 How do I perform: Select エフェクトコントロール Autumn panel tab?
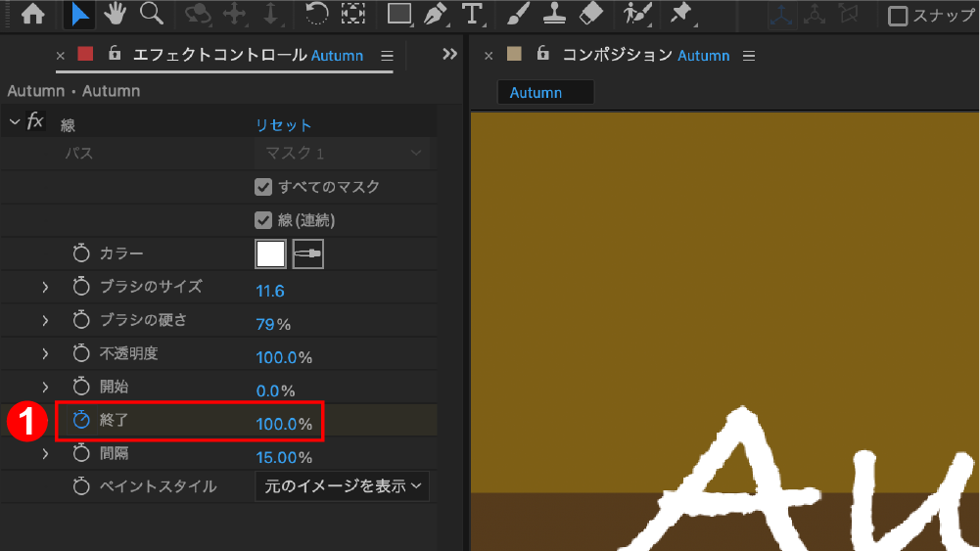click(248, 55)
